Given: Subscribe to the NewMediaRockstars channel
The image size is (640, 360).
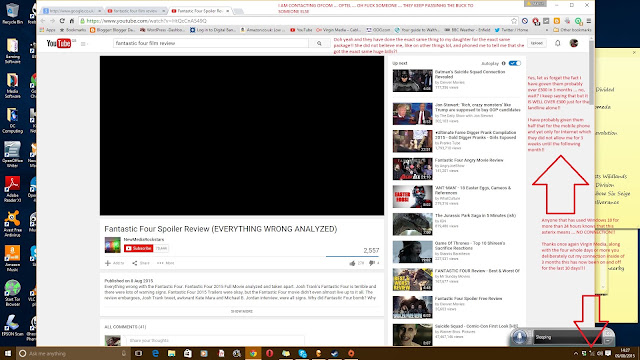Looking at the screenshot, I should (x=138, y=248).
